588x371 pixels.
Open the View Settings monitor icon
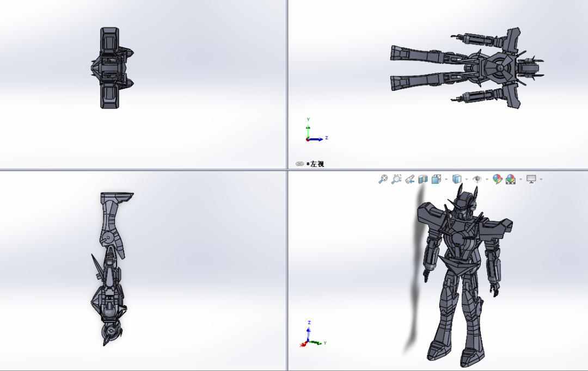531,179
